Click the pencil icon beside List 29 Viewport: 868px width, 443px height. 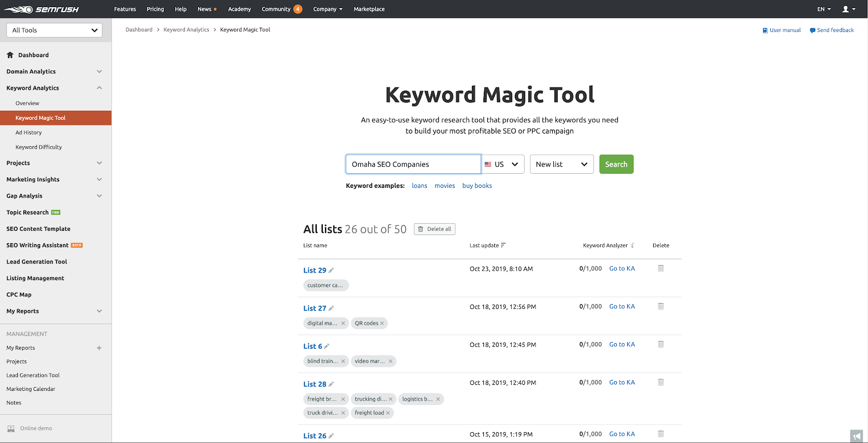click(x=331, y=270)
